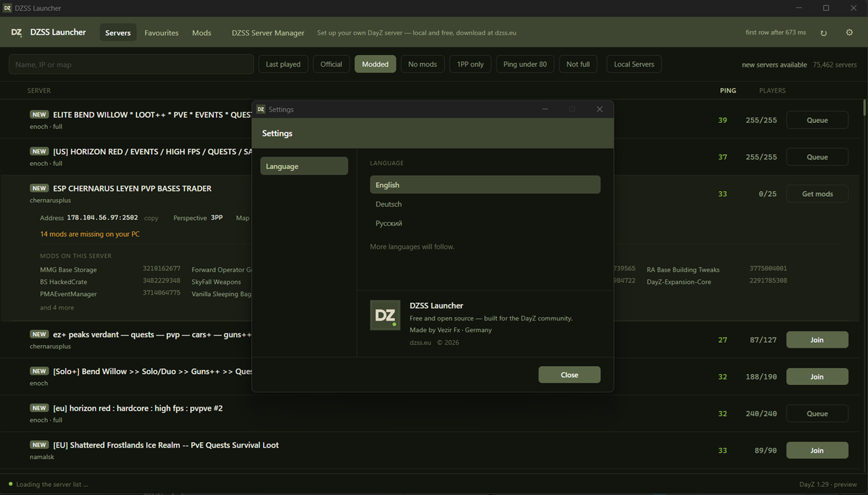The height and width of the screenshot is (495, 868).
Task: Toggle the Local Servers filter
Action: coord(634,65)
